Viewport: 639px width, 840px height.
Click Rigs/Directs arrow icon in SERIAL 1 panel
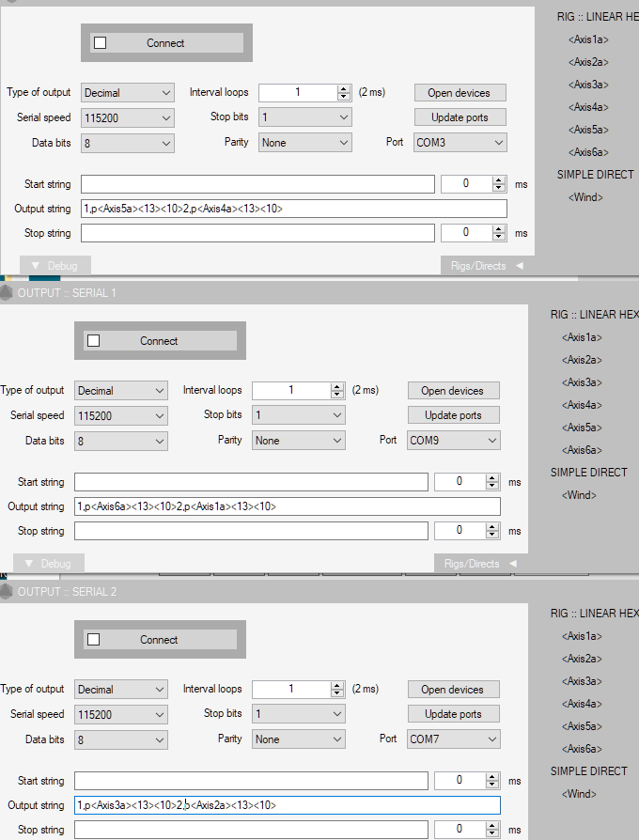pyautogui.click(x=512, y=564)
